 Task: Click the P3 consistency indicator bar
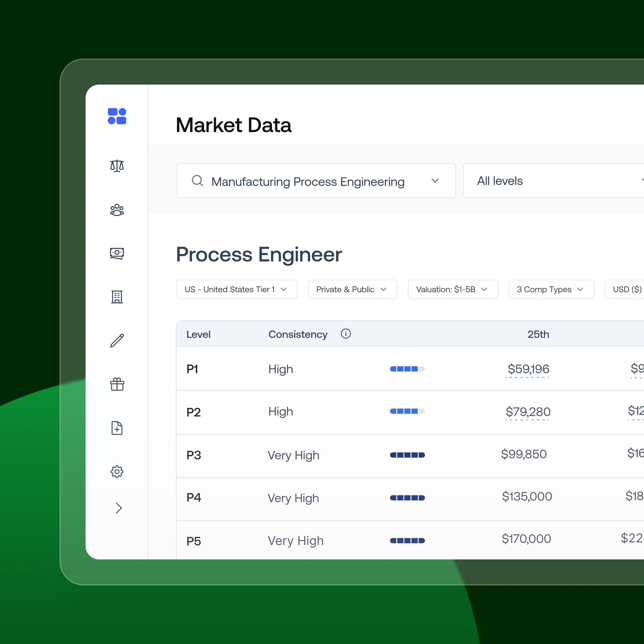(x=407, y=455)
